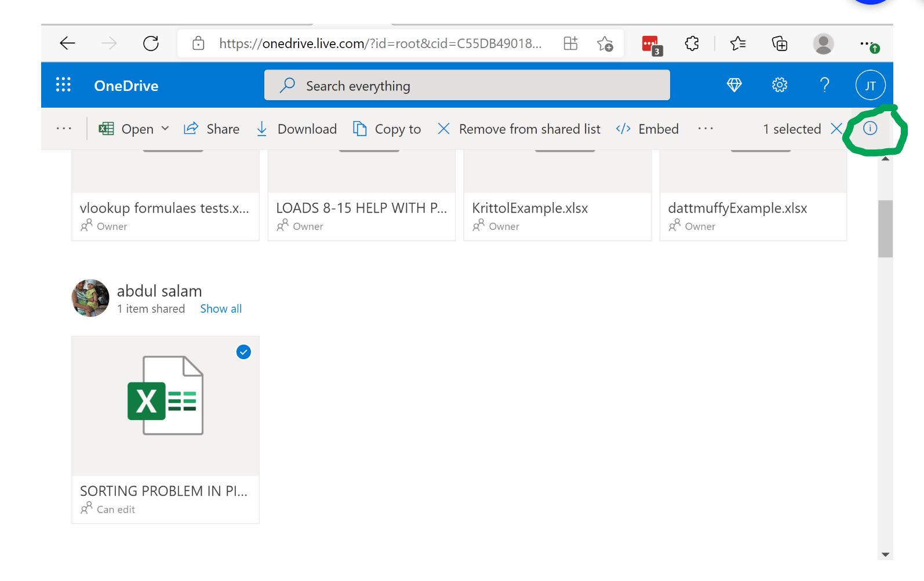Open LOADS 8-15 HELP WITH P... file
This screenshot has height=581, width=924.
(x=362, y=195)
